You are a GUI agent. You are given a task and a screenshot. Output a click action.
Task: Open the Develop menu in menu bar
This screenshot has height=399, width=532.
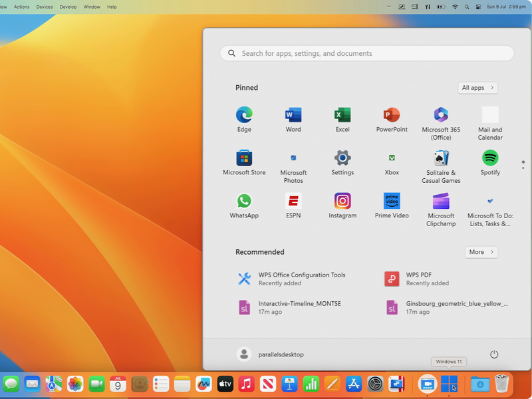68,7
